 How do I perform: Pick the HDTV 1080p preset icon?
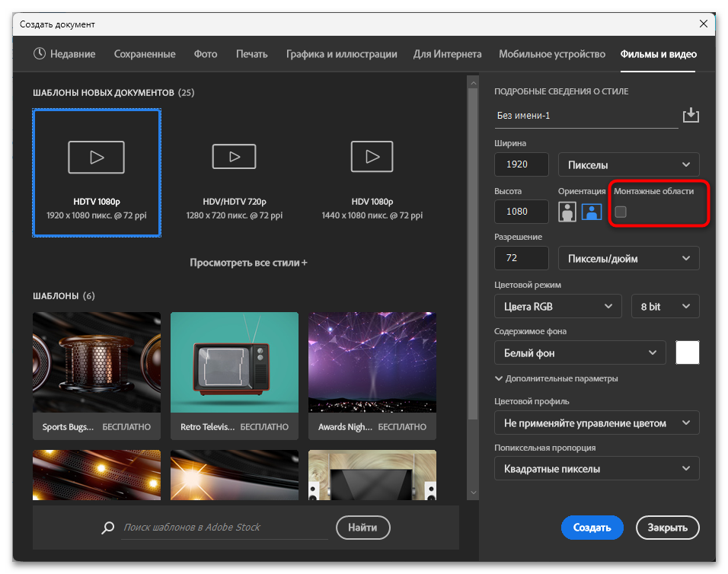(x=97, y=157)
